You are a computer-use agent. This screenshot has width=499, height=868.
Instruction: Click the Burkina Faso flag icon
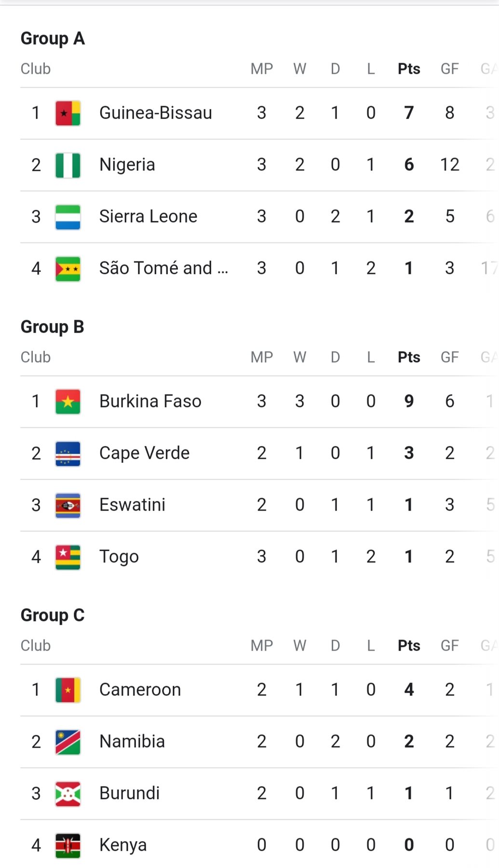pos(67,401)
